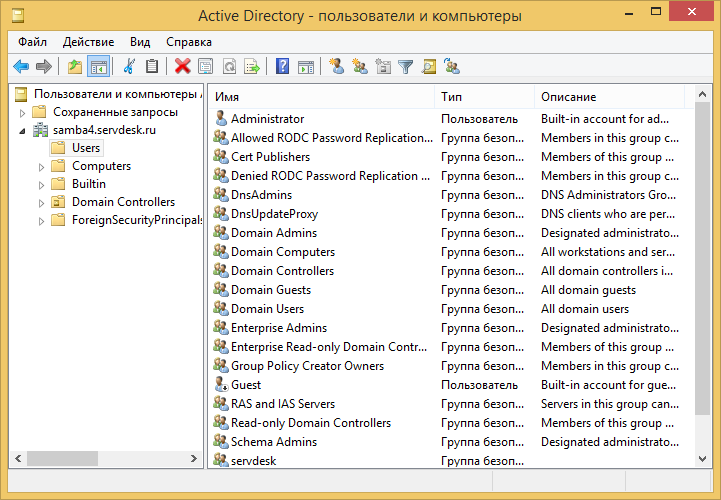
Task: Click the list's vertical scrollbar thumb
Action: click(702, 258)
